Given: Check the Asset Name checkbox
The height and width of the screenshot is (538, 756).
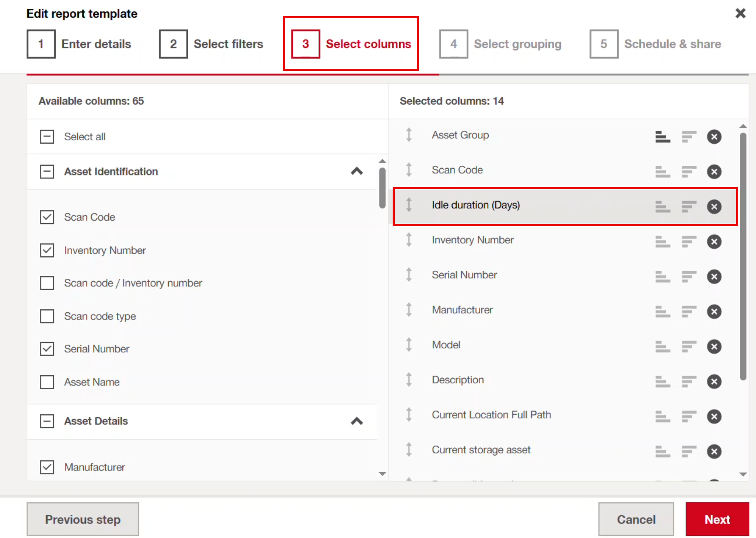Looking at the screenshot, I should tap(47, 382).
